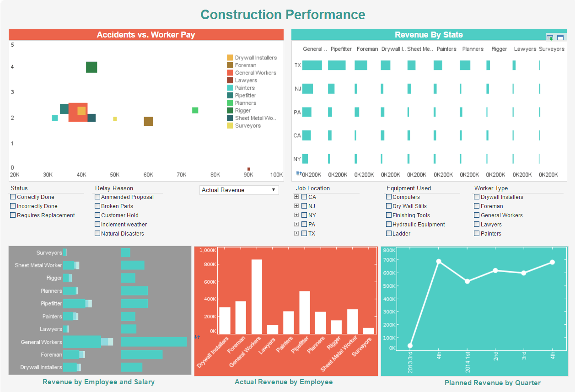Select Ladder in the Equipment Used list

(x=388, y=233)
